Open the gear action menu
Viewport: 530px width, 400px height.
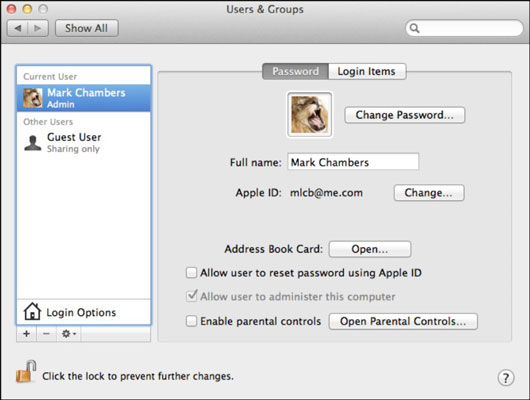click(x=69, y=334)
